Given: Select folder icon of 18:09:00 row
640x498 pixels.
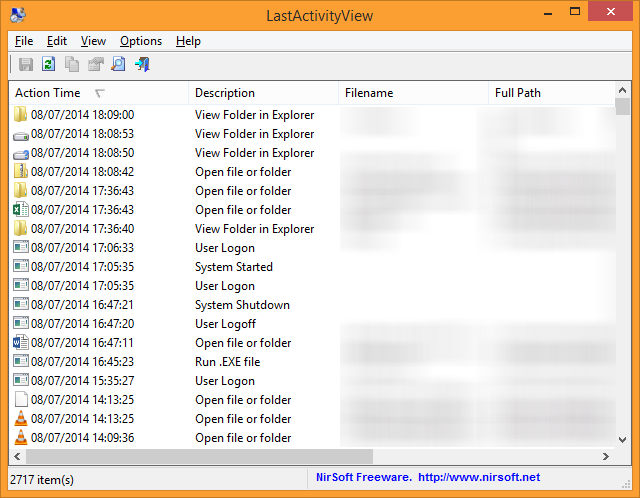Looking at the screenshot, I should point(20,114).
